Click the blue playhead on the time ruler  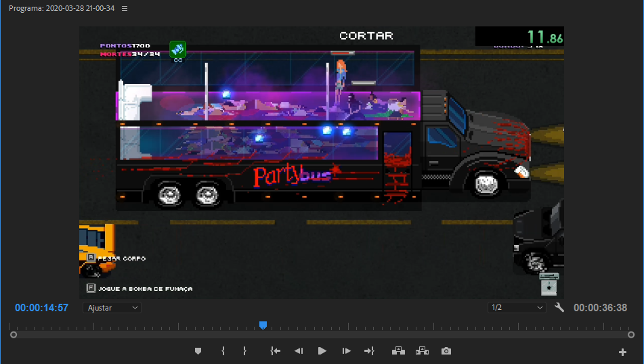[263, 325]
